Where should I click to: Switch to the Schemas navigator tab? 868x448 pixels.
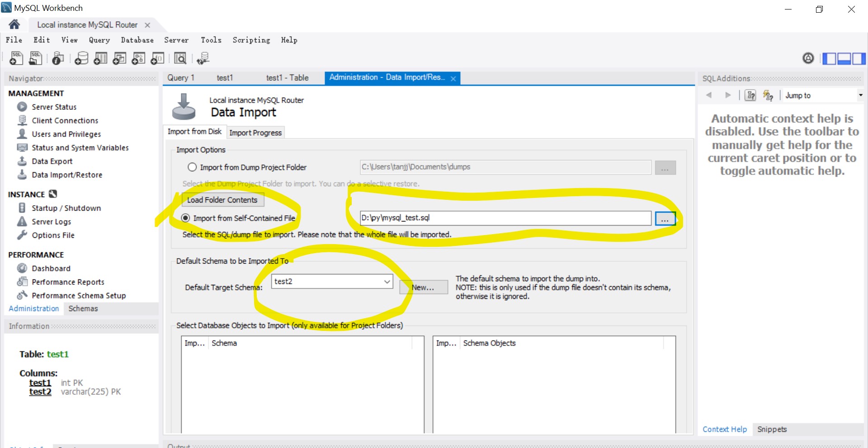pyautogui.click(x=83, y=308)
